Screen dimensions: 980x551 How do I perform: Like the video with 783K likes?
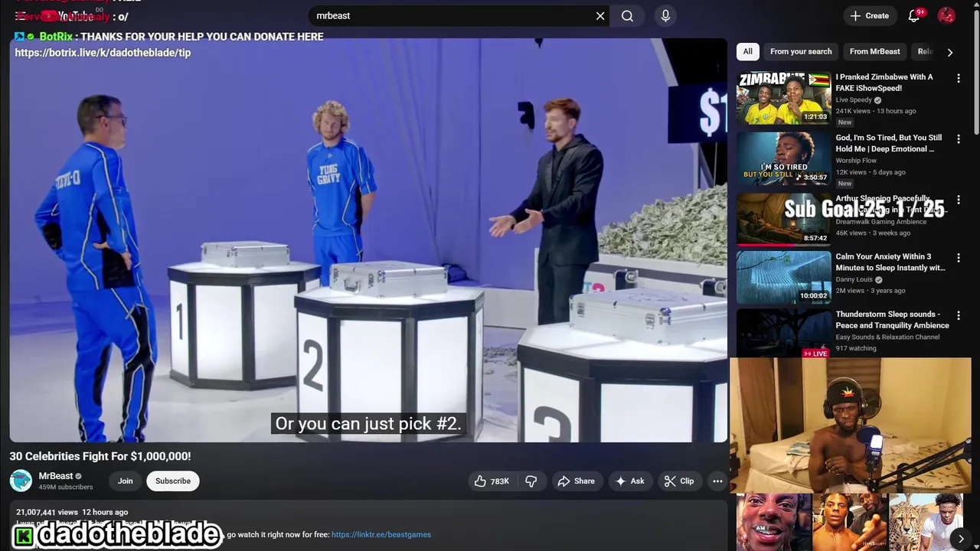tap(491, 481)
